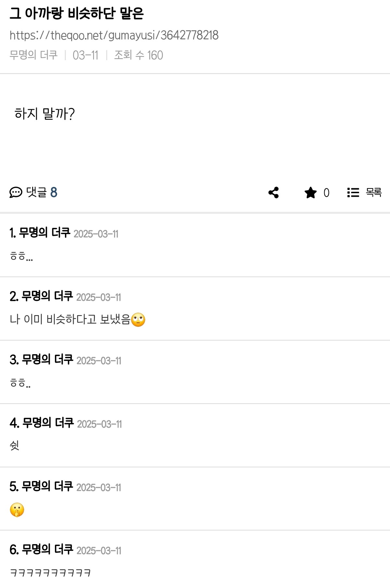
Task: Click the eye-roll emoji in comment 2
Action: pyautogui.click(x=138, y=320)
